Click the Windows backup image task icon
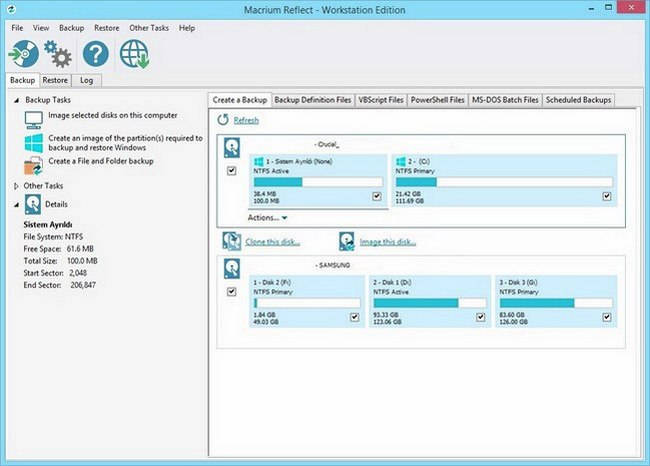Screen dimensions: 650x466 tap(32, 142)
